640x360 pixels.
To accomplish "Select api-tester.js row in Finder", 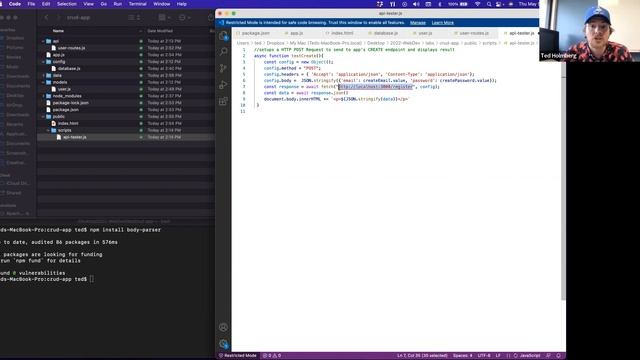I will (x=126, y=137).
